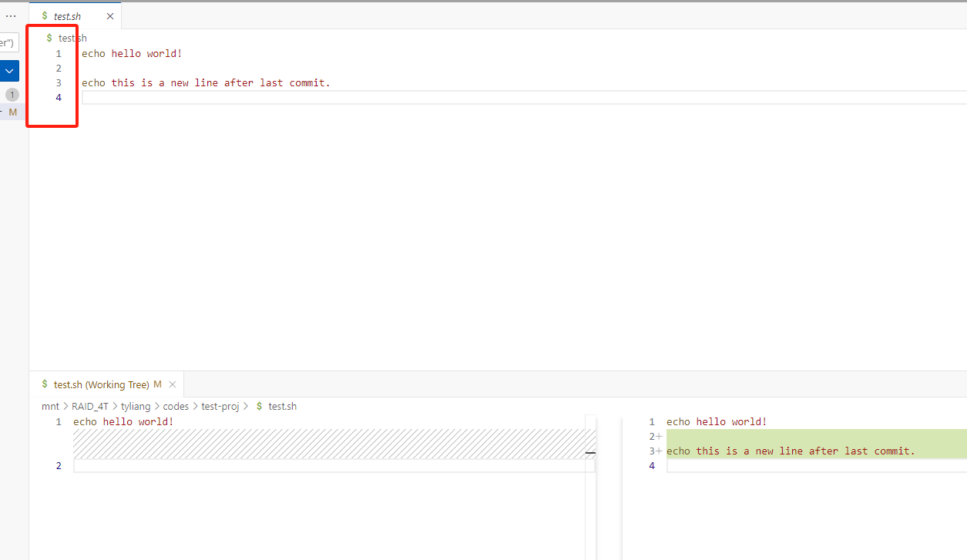The width and height of the screenshot is (967, 560).
Task: Click the added green new line text
Action: point(791,451)
